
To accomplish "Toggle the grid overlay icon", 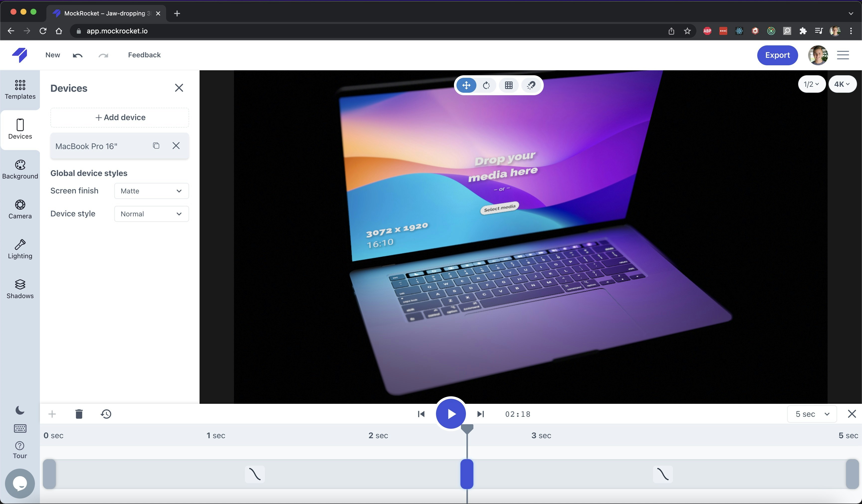I will pyautogui.click(x=509, y=85).
